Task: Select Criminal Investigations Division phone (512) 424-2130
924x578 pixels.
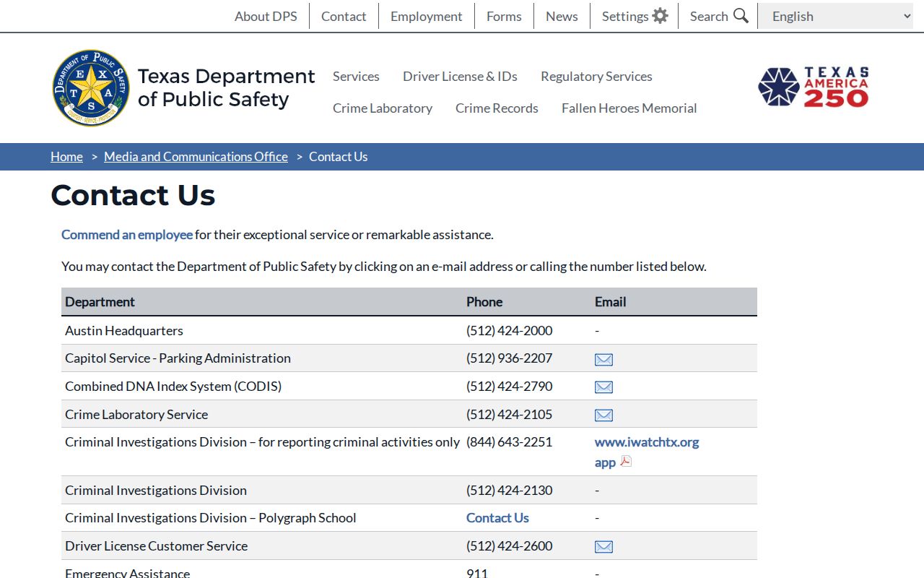Action: click(510, 491)
